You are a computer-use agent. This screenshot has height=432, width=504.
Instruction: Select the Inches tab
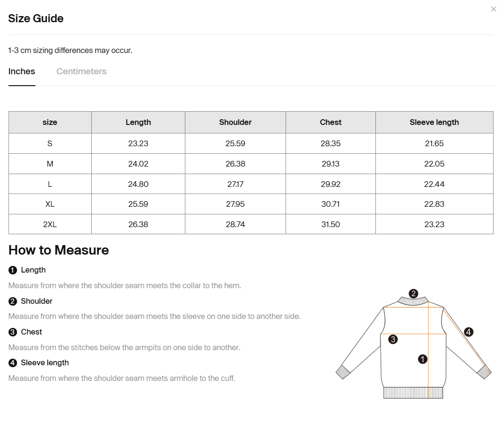tap(22, 71)
